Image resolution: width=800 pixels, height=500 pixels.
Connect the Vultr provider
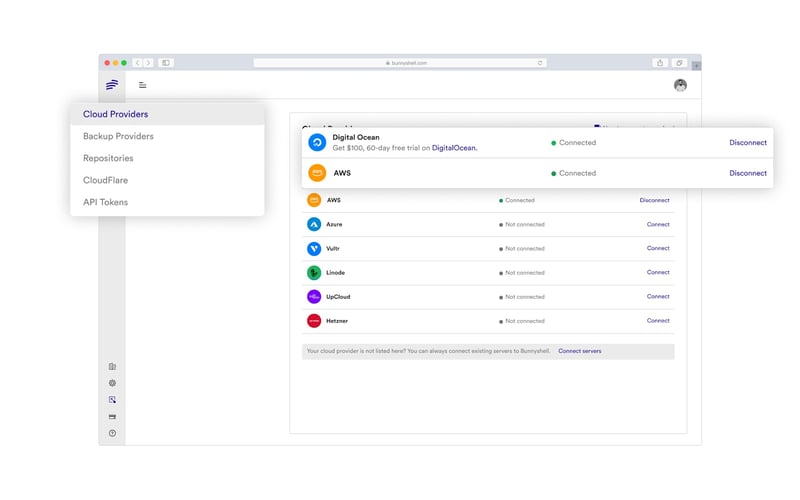pyautogui.click(x=658, y=248)
